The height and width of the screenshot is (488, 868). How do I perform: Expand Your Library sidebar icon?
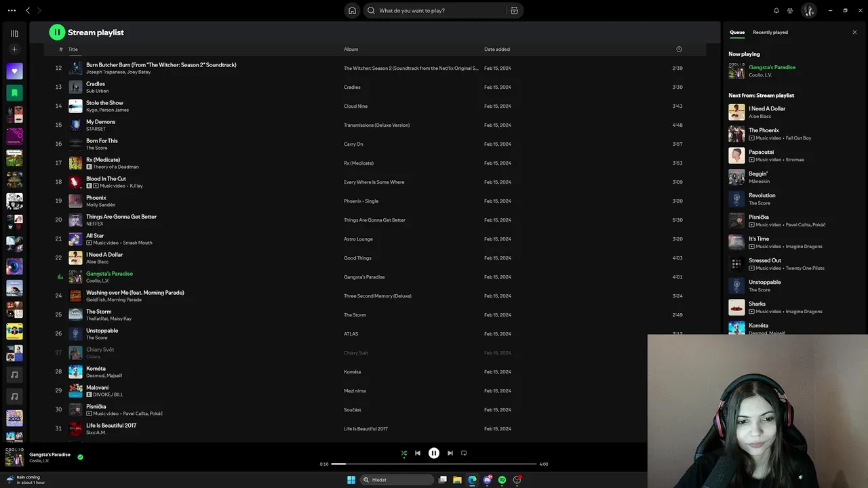point(14,33)
